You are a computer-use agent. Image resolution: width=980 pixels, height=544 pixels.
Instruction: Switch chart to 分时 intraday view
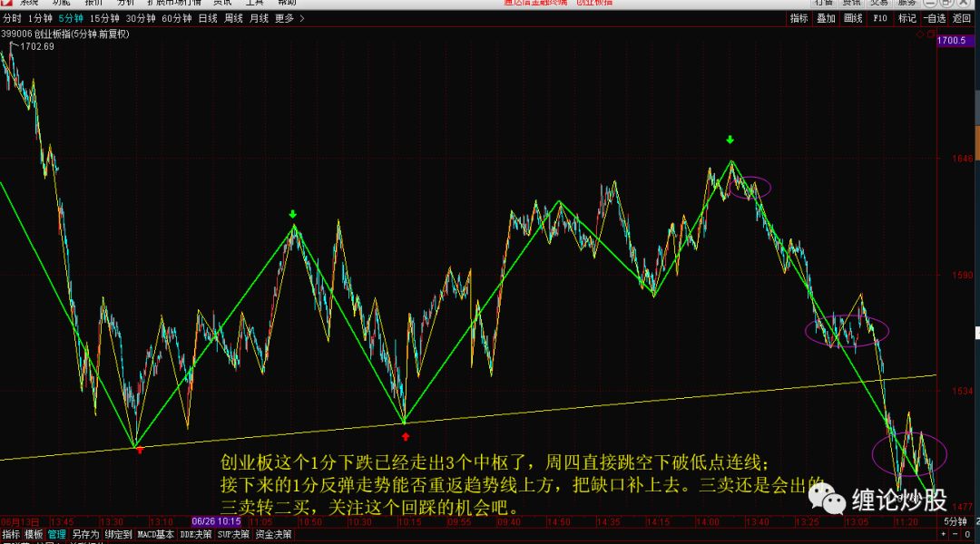(12, 19)
